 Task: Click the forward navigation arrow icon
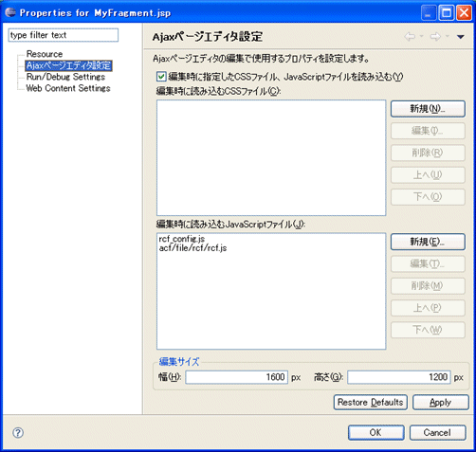(435, 37)
